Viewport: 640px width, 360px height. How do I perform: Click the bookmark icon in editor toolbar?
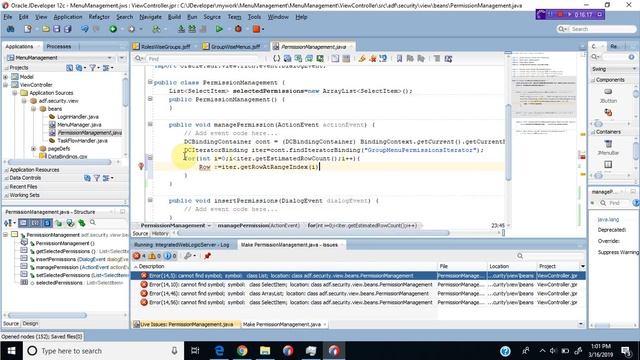pos(399,59)
